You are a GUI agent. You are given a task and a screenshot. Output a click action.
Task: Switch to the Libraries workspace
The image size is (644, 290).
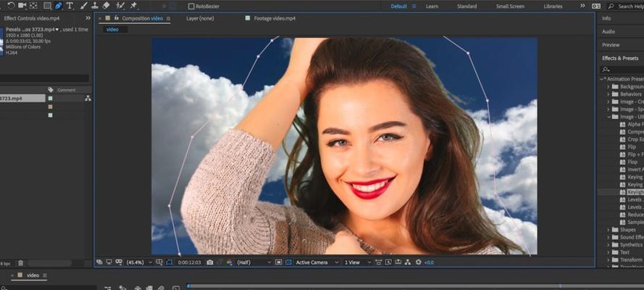pyautogui.click(x=553, y=6)
